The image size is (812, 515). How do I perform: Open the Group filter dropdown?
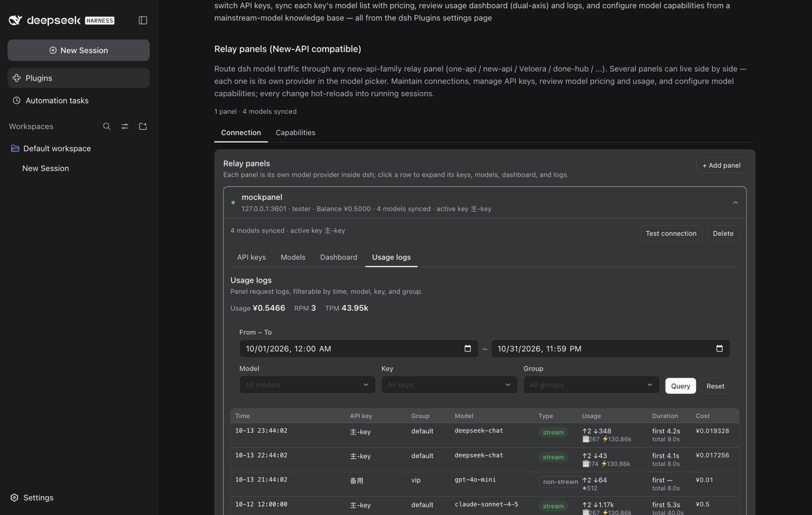(591, 385)
